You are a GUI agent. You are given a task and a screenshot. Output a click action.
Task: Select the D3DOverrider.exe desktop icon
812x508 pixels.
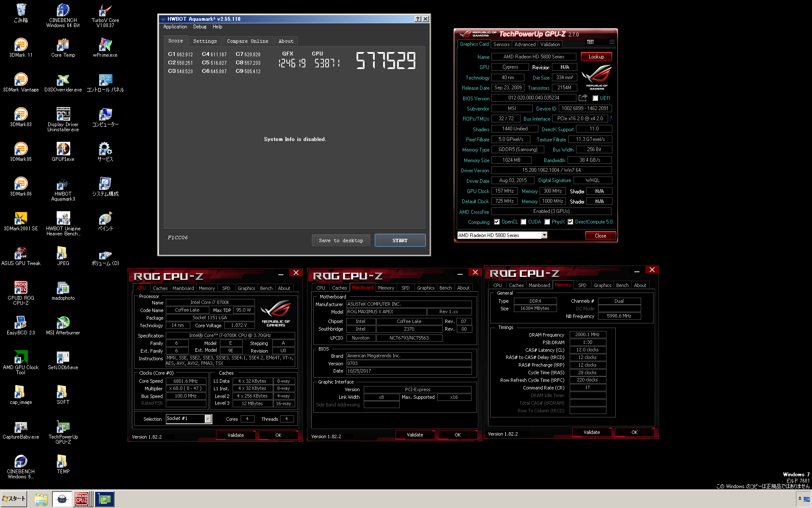[63, 83]
